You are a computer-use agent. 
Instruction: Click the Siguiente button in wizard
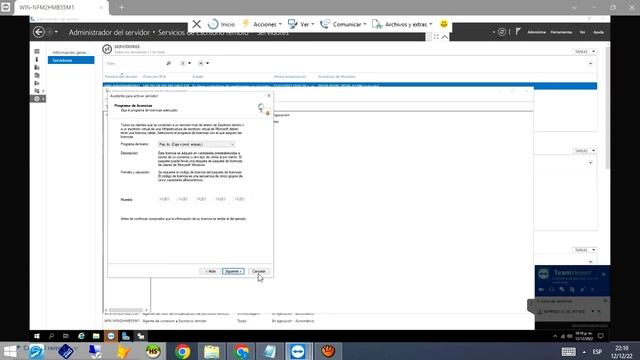[233, 271]
